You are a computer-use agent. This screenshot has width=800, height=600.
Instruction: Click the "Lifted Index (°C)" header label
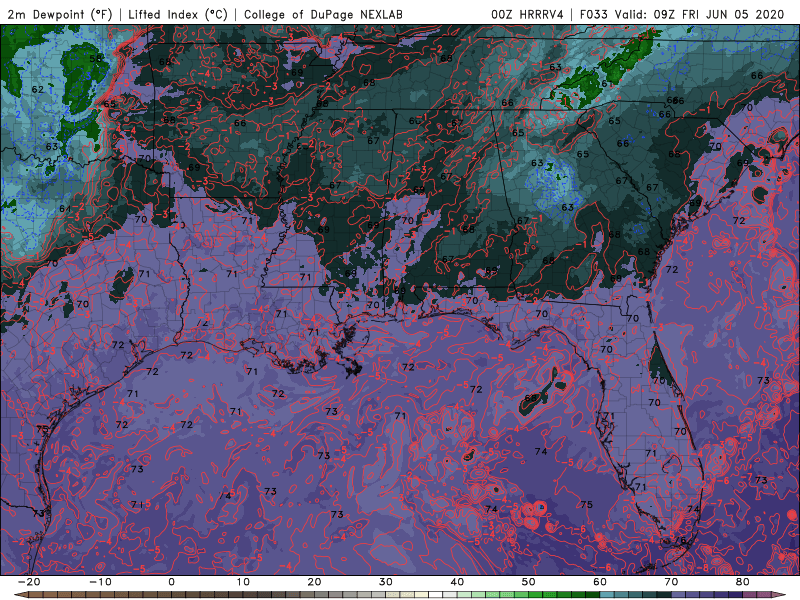click(178, 15)
